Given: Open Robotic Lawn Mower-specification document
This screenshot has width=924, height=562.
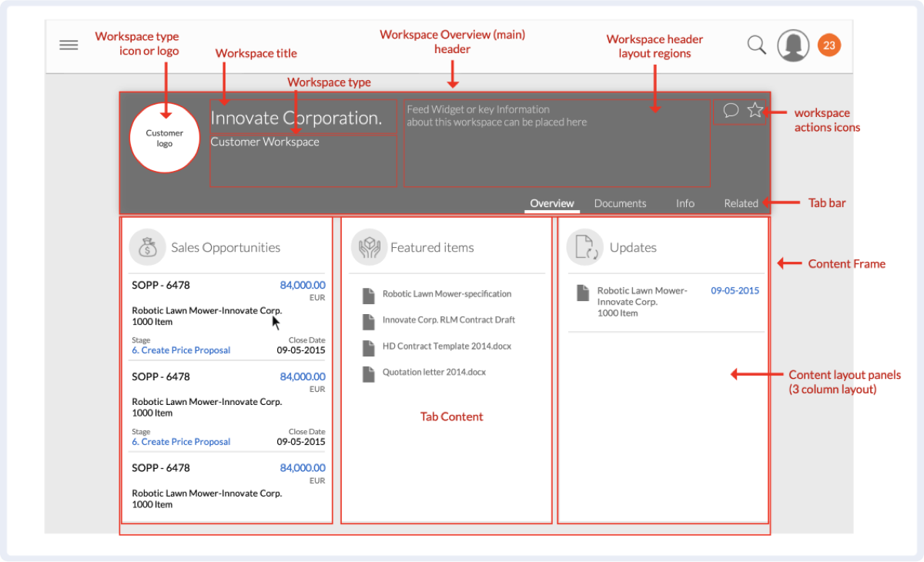Looking at the screenshot, I should [447, 294].
